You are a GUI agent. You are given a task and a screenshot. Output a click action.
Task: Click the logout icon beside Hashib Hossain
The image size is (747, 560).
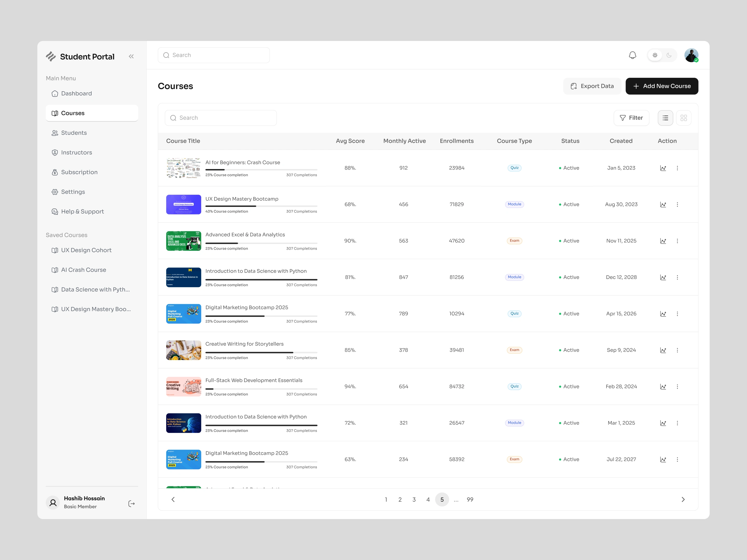132,504
